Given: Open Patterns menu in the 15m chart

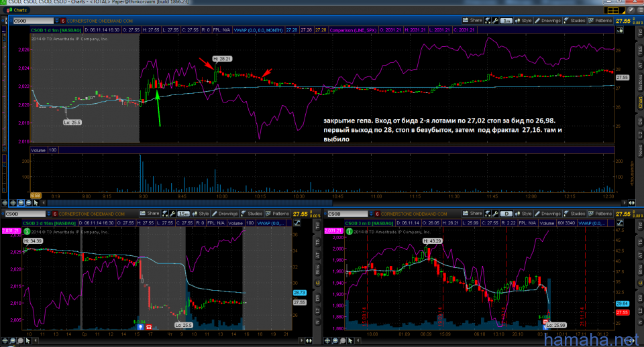Looking at the screenshot, I should (278, 214).
